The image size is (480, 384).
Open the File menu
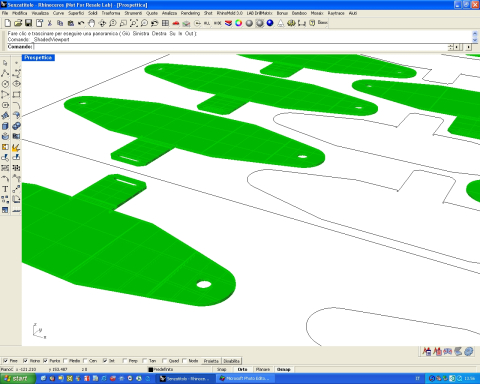point(5,13)
